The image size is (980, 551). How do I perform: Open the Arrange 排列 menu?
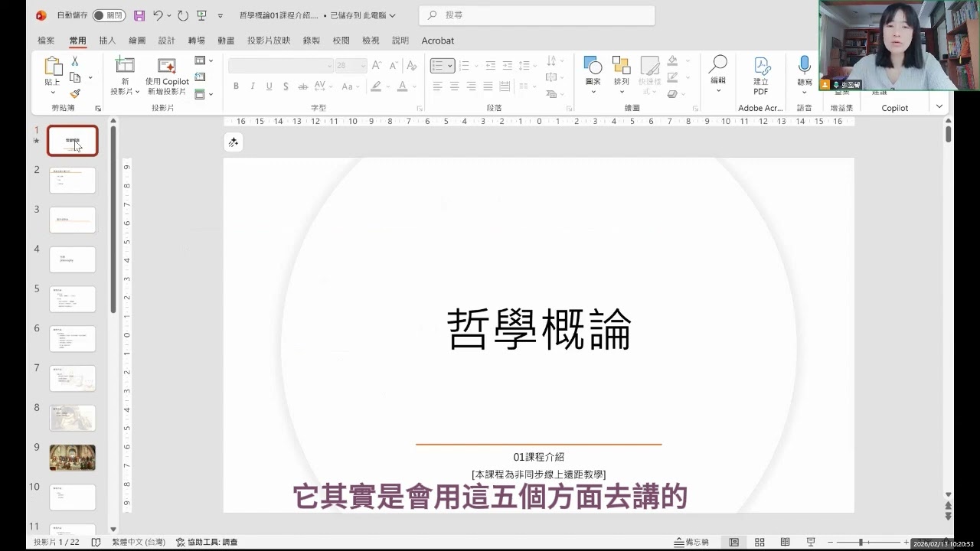pyautogui.click(x=621, y=75)
